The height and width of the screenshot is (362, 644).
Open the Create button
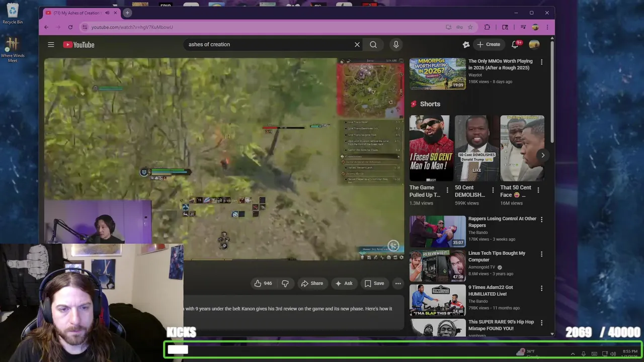click(x=489, y=44)
